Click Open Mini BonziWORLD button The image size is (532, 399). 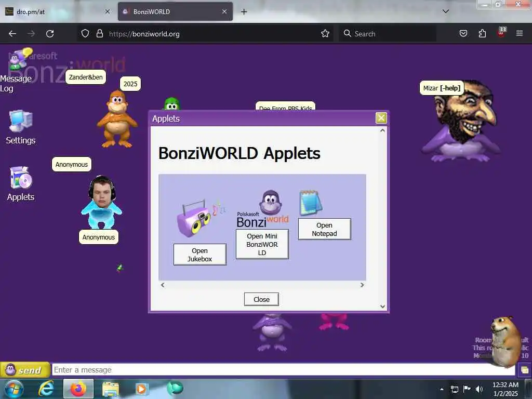pos(262,244)
